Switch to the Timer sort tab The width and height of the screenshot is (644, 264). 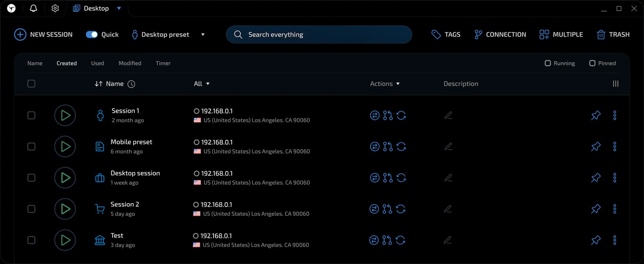coord(163,63)
